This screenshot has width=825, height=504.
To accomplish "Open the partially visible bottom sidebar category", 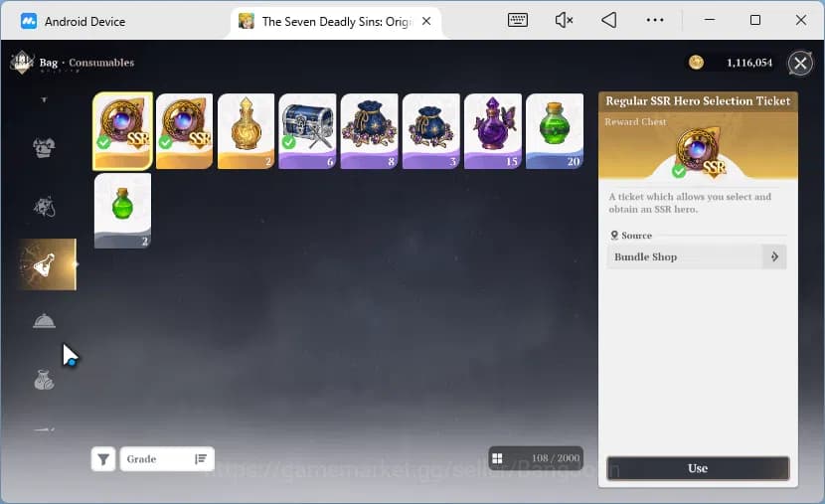I will coord(44,429).
